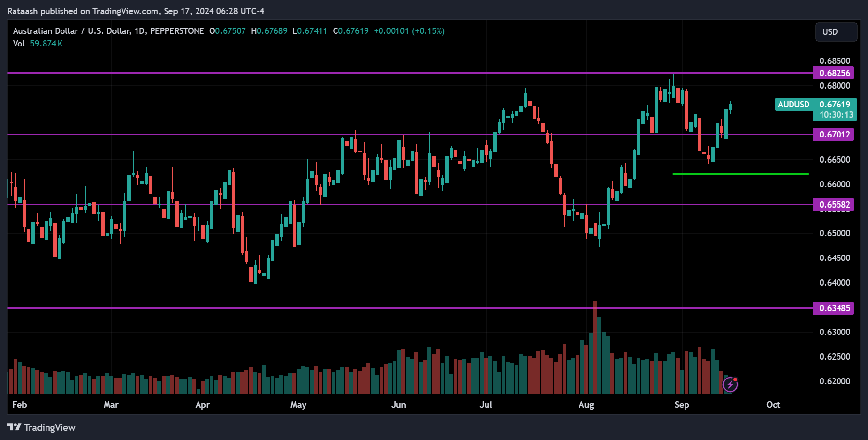
Task: Click the Sep label on time axis
Action: pos(682,405)
